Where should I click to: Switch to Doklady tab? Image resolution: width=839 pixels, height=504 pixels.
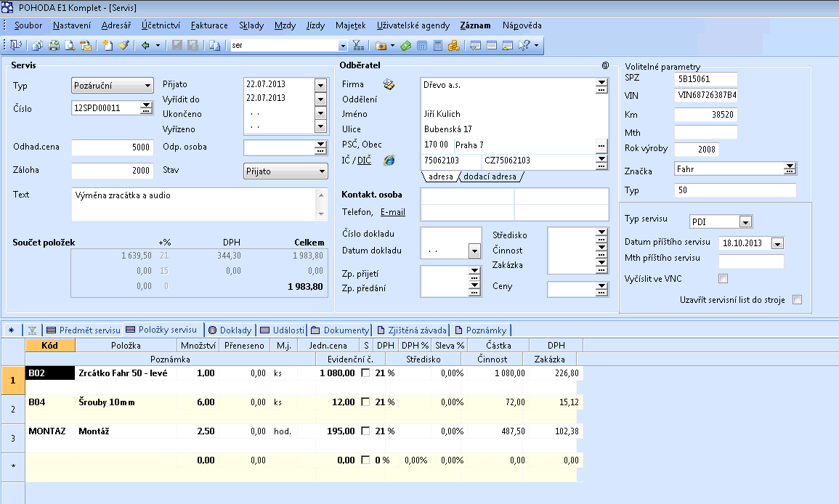230,330
